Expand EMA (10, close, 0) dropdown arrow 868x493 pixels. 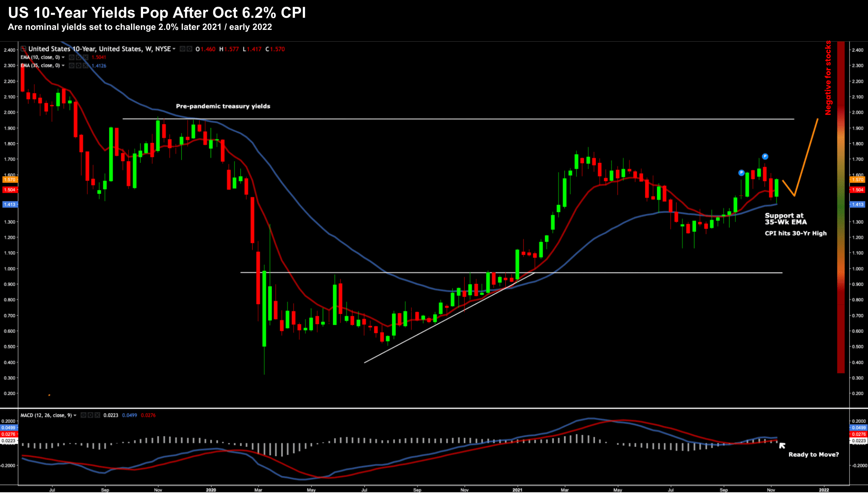tap(63, 57)
